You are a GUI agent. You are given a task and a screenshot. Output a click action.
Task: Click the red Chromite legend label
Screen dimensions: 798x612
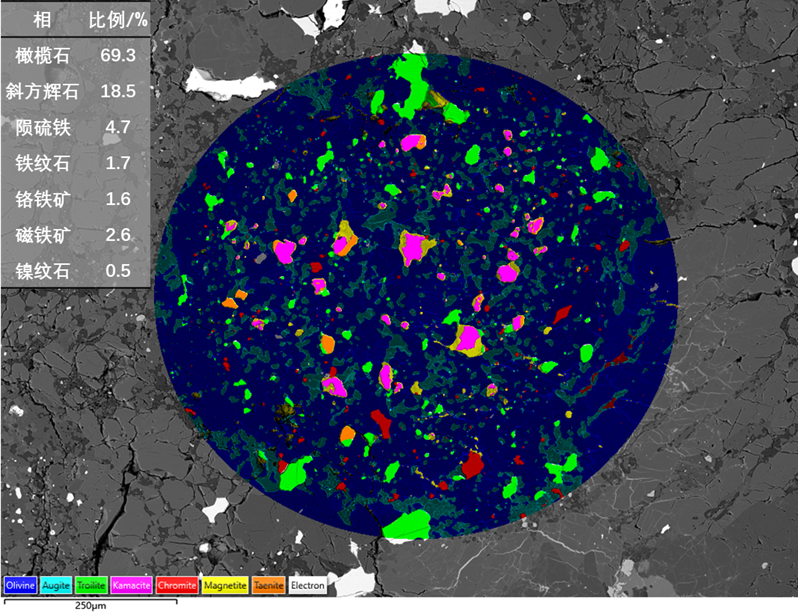pos(177,585)
